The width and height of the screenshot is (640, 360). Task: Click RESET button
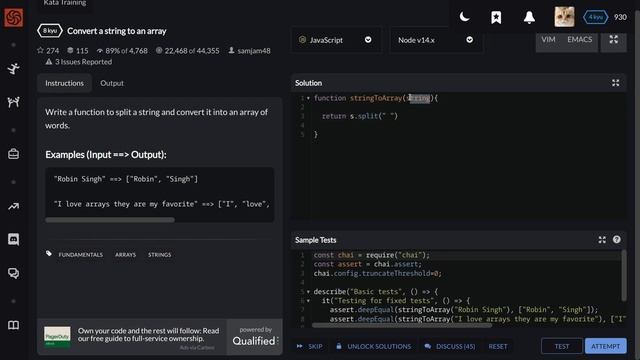pos(498,347)
